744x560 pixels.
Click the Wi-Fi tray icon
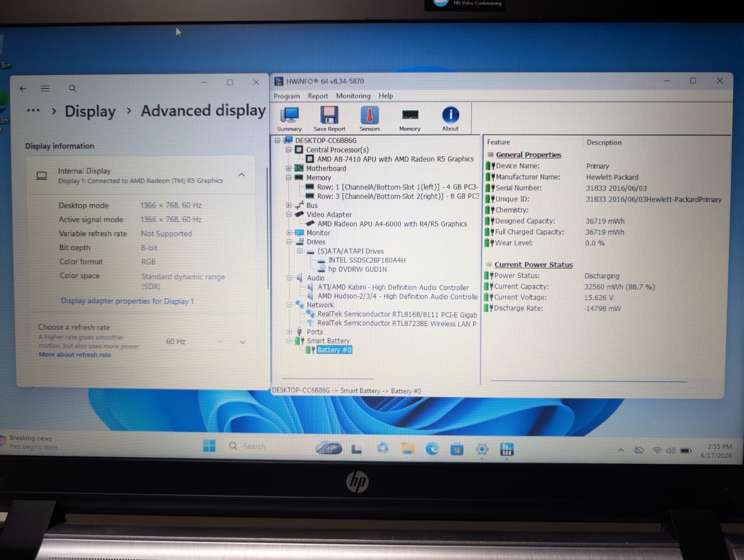(657, 450)
